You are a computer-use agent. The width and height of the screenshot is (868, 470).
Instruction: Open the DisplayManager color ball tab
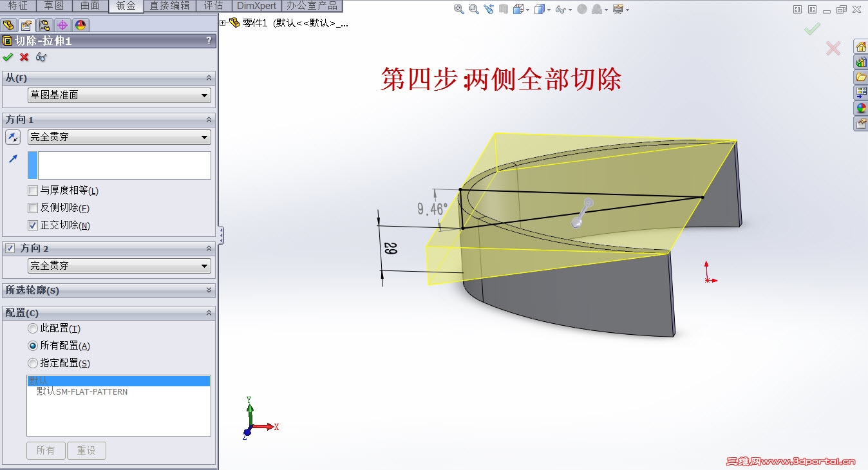point(80,25)
